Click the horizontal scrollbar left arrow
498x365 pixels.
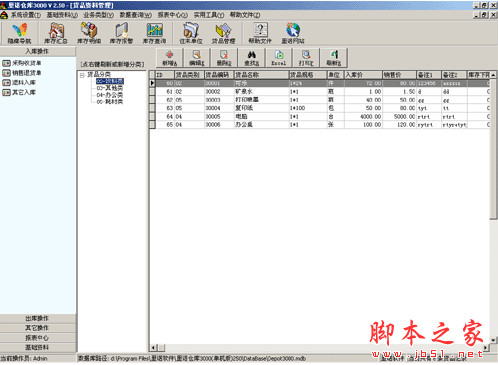153,348
